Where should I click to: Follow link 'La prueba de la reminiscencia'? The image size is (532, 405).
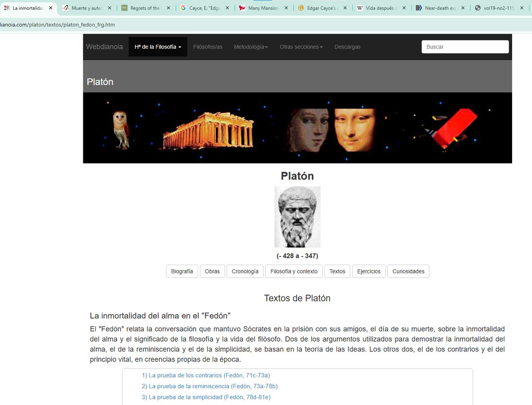coord(210,386)
